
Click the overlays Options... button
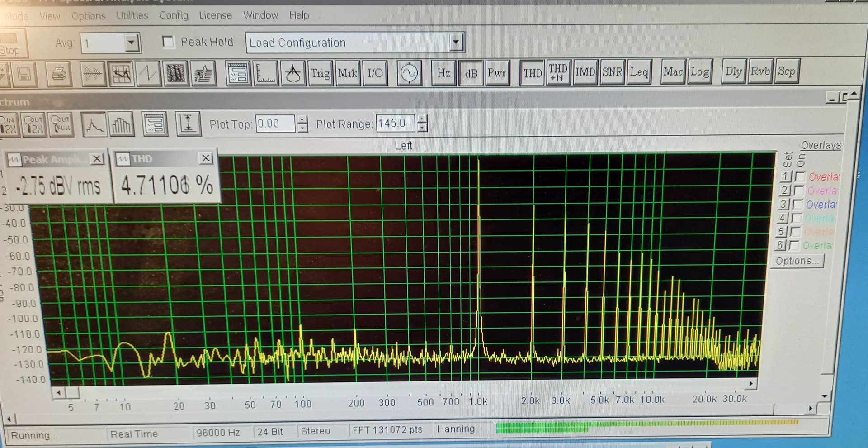tap(797, 261)
